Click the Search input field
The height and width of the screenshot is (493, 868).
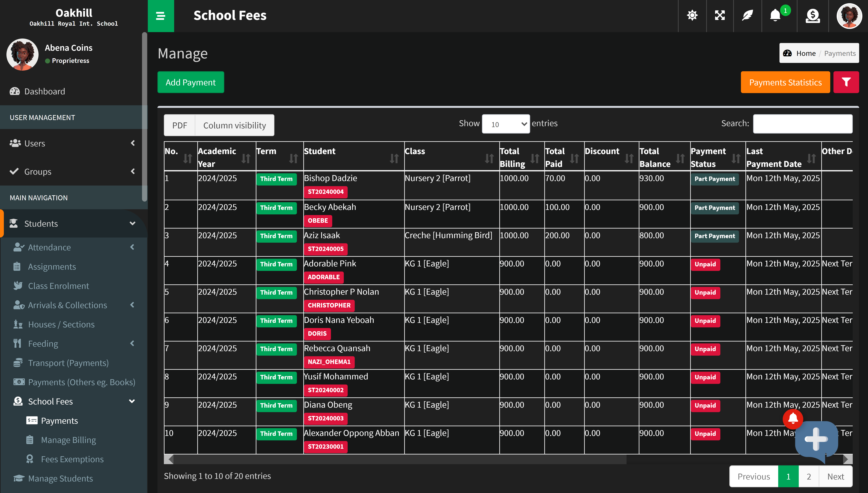click(802, 124)
